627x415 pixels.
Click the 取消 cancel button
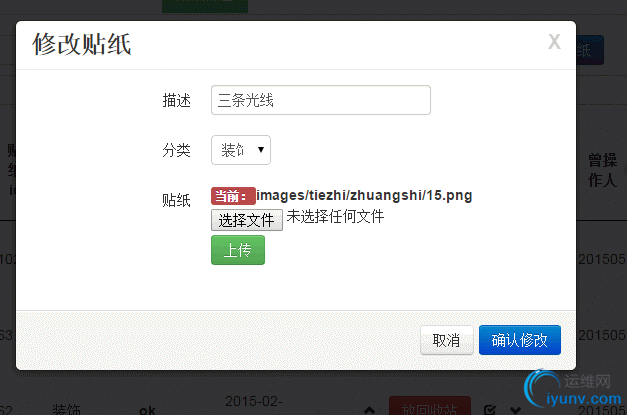point(447,340)
